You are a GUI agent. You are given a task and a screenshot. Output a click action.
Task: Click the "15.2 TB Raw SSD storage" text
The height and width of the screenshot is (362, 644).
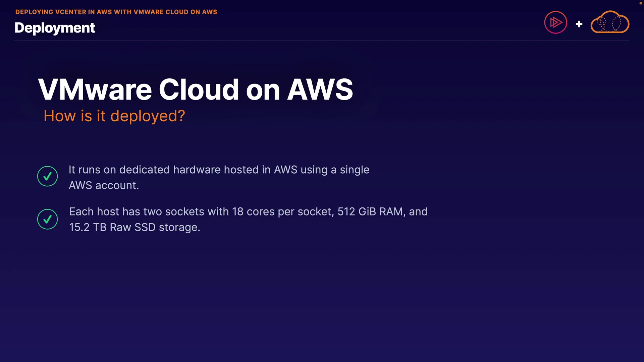point(134,227)
